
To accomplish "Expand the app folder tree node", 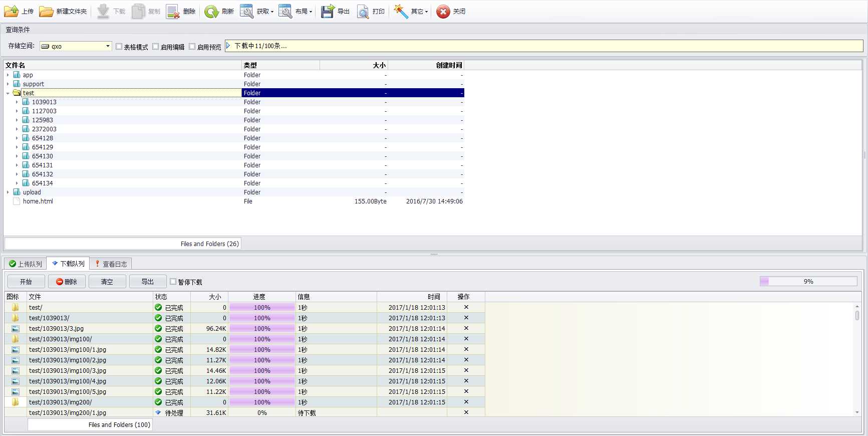I will coord(8,75).
